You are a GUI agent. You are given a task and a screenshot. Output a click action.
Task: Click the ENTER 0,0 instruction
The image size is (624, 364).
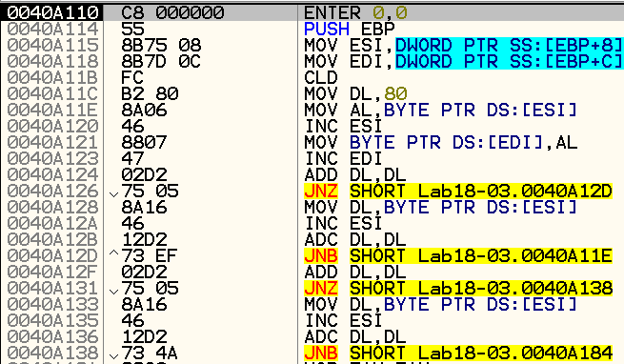click(355, 13)
